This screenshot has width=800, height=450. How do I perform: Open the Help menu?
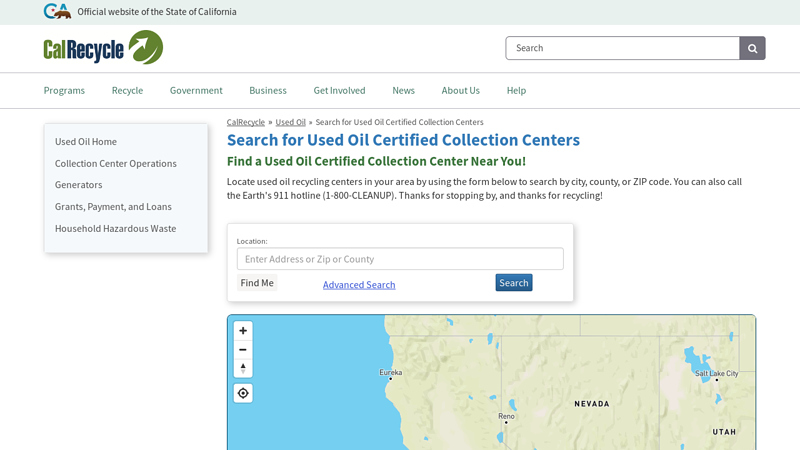pyautogui.click(x=516, y=90)
